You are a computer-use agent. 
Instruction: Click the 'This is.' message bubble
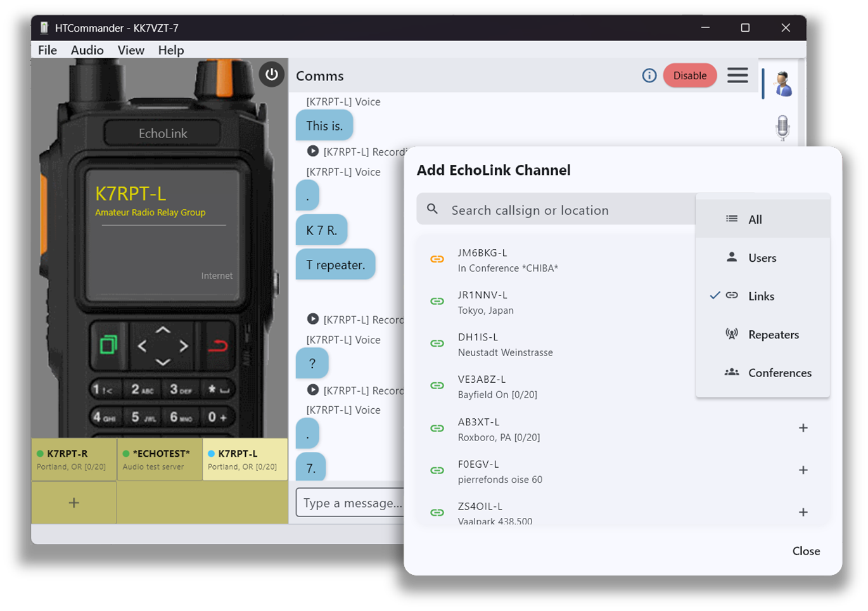[x=324, y=125]
